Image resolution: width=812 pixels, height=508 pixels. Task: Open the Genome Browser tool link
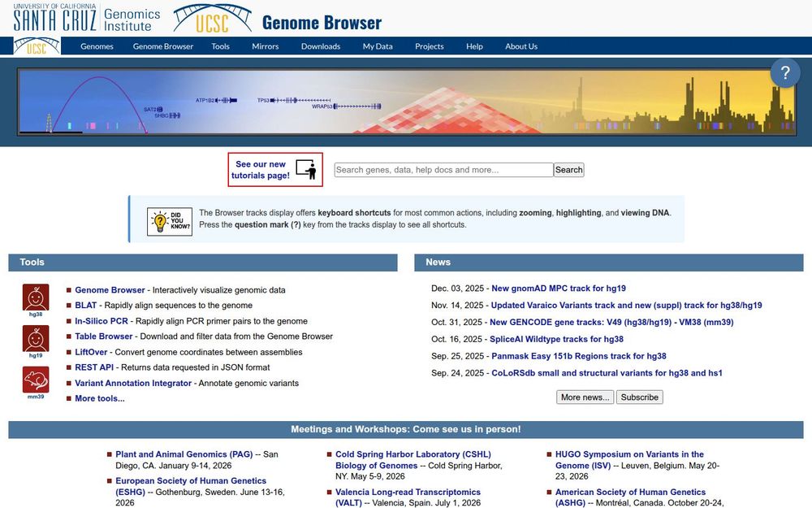[110, 290]
